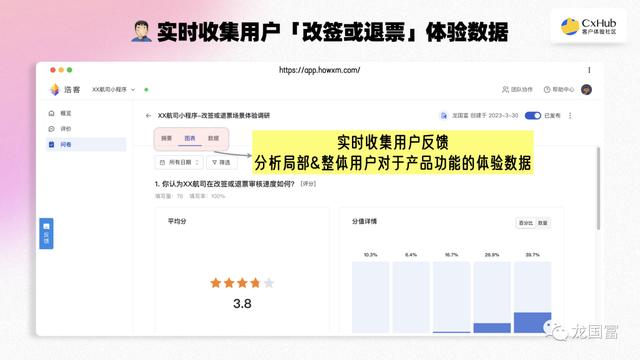
Task: Go back using the left arrow icon
Action: 149,116
